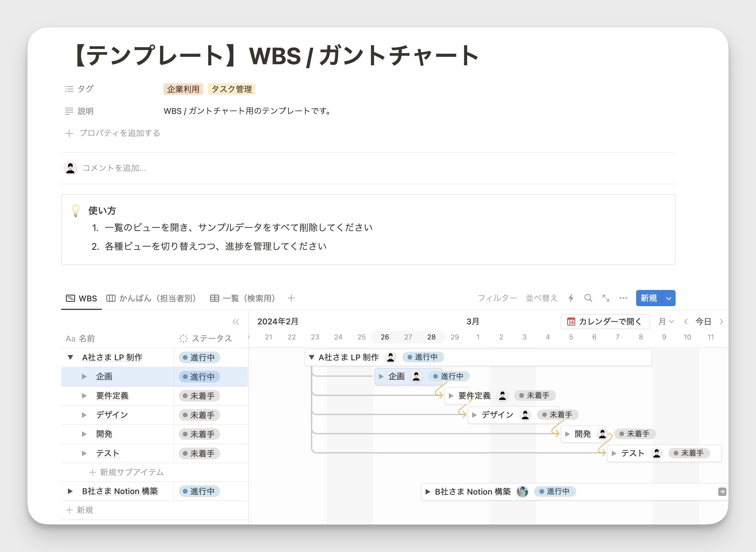756x552 pixels.
Task: Open the 並べ替え sort option
Action: 542,298
